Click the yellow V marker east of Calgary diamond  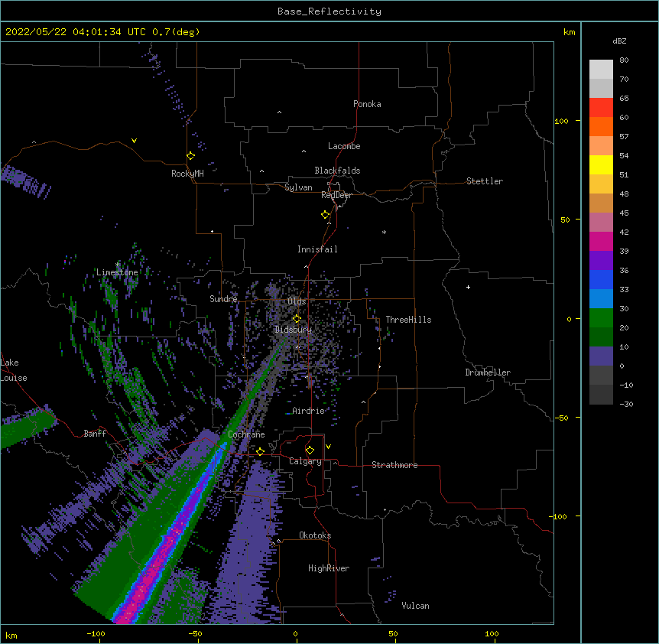point(328,447)
